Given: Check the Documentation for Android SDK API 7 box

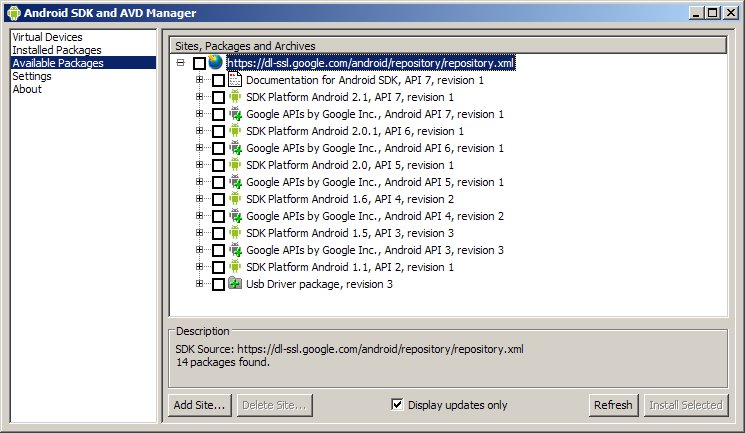Looking at the screenshot, I should tap(218, 80).
